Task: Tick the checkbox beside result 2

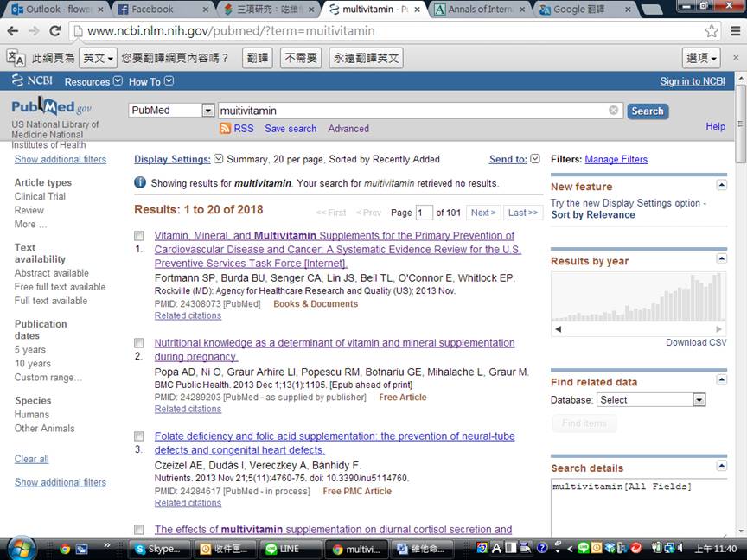Action: pos(138,343)
